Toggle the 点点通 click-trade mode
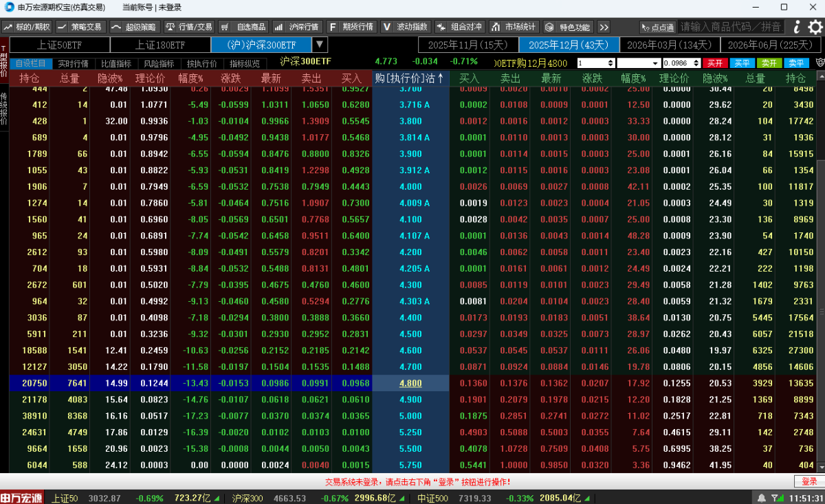Image resolution: width=825 pixels, height=504 pixels. pyautogui.click(x=657, y=27)
